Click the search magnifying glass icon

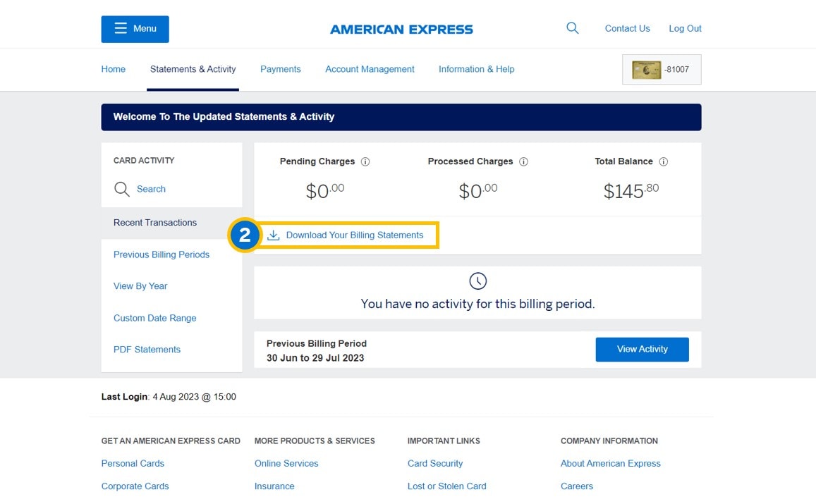(x=572, y=27)
